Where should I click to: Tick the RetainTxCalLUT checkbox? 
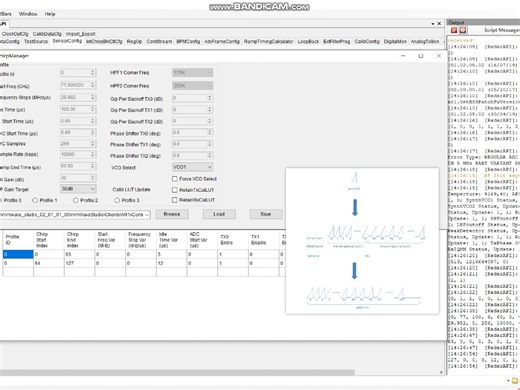click(x=175, y=190)
